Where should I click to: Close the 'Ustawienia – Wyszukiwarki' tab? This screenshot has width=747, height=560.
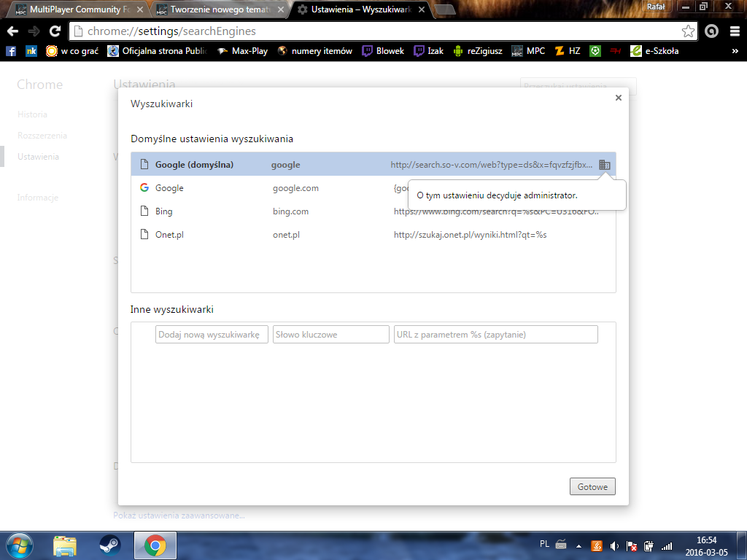click(422, 9)
